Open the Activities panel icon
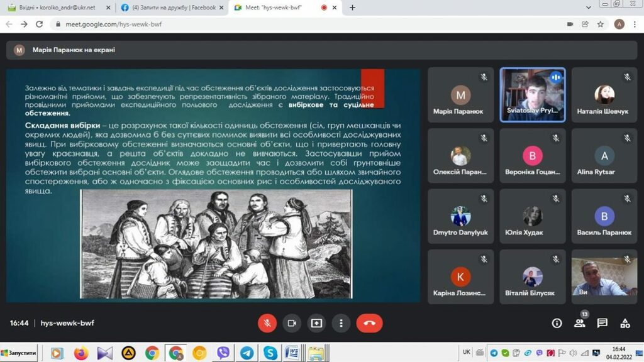This screenshot has width=644, height=362. 625,323
